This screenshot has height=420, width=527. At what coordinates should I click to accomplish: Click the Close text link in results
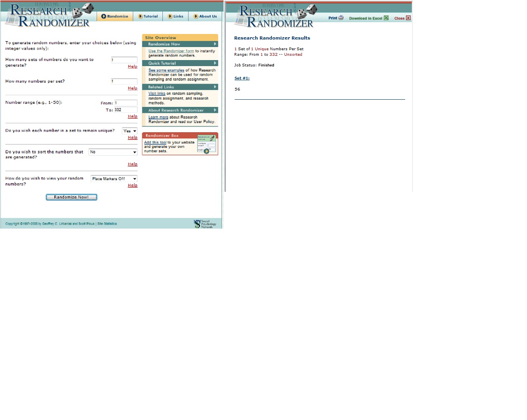click(399, 18)
